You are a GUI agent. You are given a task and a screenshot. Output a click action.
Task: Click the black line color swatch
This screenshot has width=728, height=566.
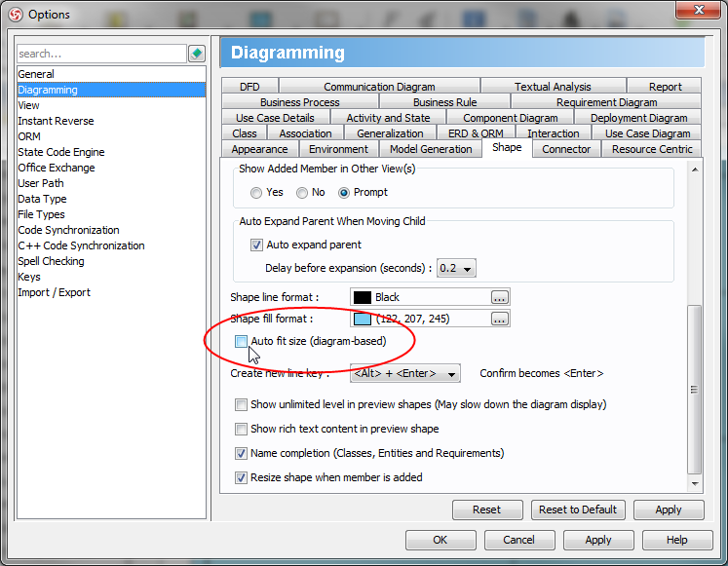point(363,297)
